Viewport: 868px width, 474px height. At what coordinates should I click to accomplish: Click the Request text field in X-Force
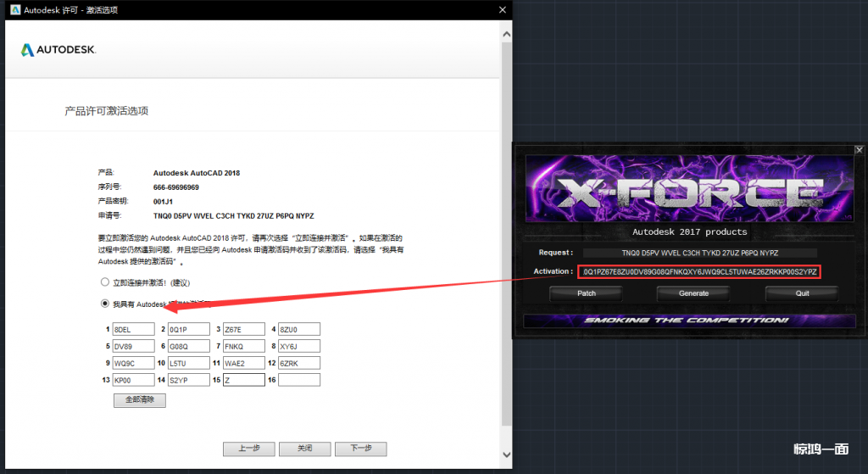700,253
